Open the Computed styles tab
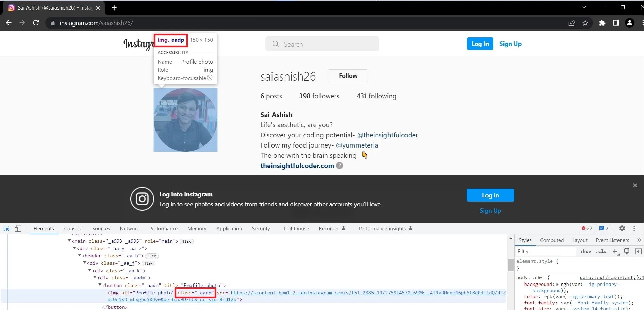The width and height of the screenshot is (644, 310). click(x=552, y=240)
